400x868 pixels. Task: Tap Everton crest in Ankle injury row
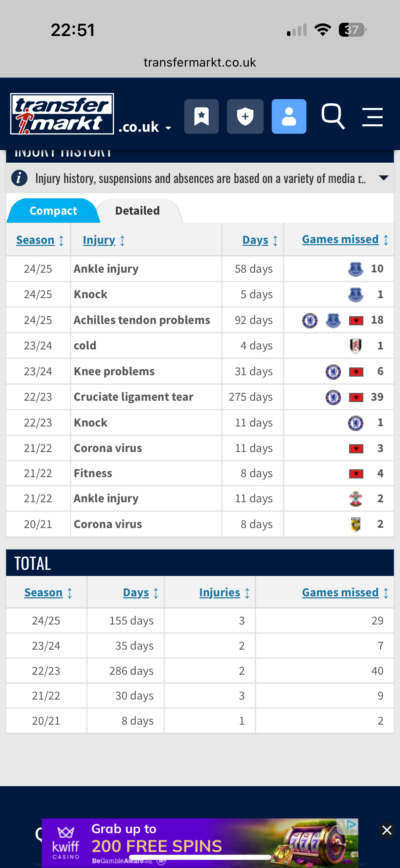[356, 269]
